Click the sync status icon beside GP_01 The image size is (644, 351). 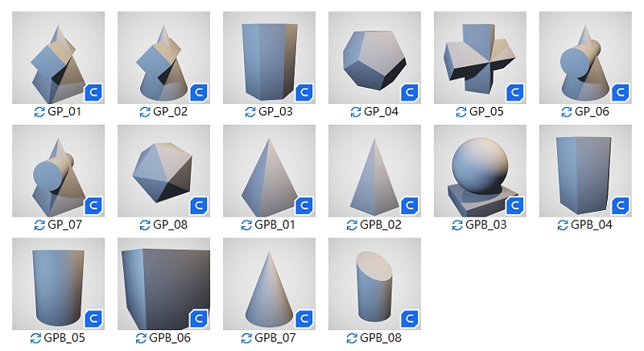[x=39, y=112]
